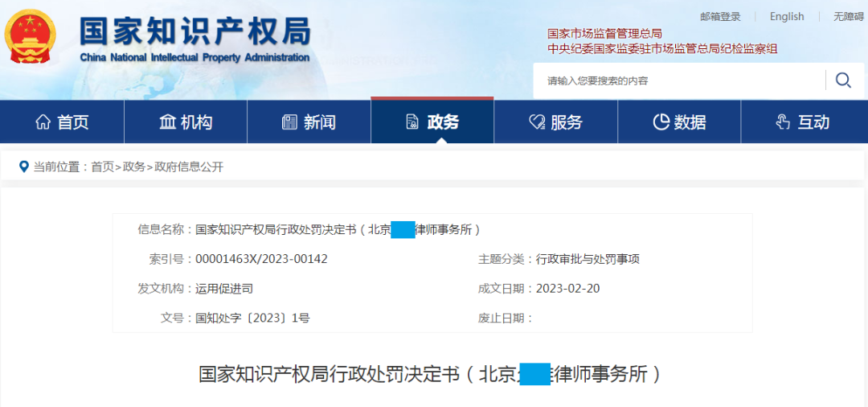This screenshot has height=407, width=868.
Task: Click the pie chart icon beside 数据
Action: [661, 121]
